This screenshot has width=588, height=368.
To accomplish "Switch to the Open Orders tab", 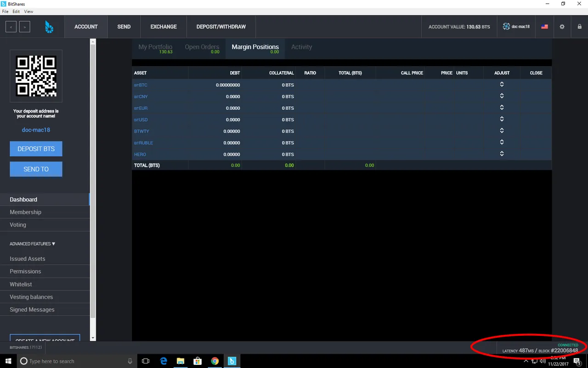I will pyautogui.click(x=202, y=48).
